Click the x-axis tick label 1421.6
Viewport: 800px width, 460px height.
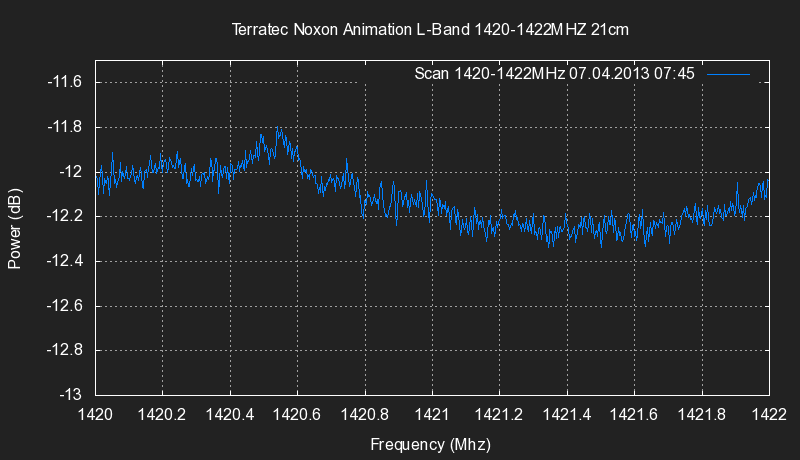tap(634, 415)
